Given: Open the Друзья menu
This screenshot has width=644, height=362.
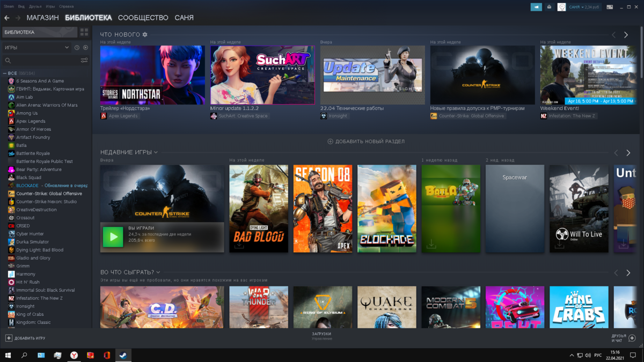Looking at the screenshot, I should (x=35, y=6).
